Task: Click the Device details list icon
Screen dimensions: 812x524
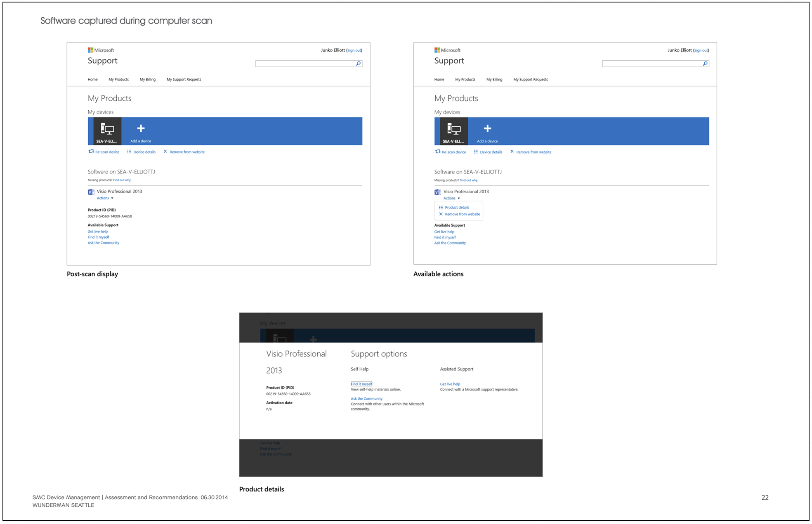Action: point(128,152)
